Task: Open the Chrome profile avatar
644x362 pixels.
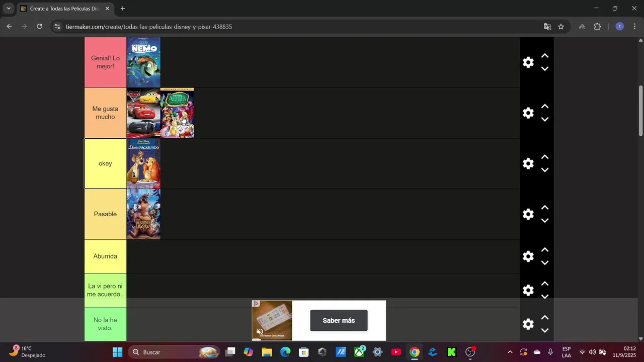Action: (x=620, y=27)
